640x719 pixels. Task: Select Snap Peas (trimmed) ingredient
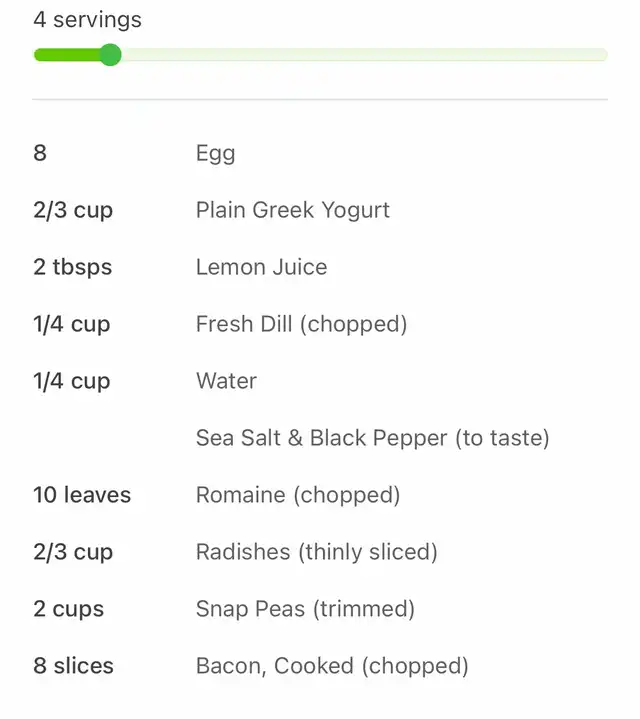pyautogui.click(x=305, y=609)
